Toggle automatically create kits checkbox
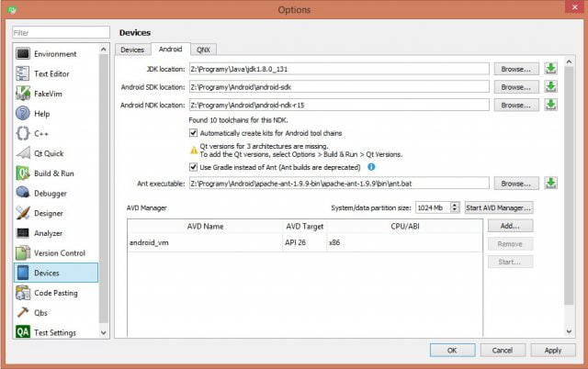The width and height of the screenshot is (588, 369). point(193,133)
